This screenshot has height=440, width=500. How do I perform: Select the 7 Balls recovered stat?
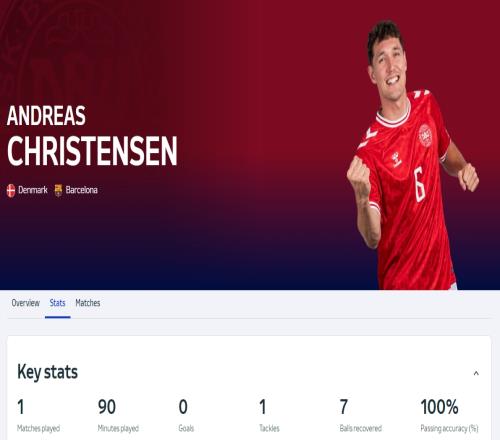click(x=361, y=415)
